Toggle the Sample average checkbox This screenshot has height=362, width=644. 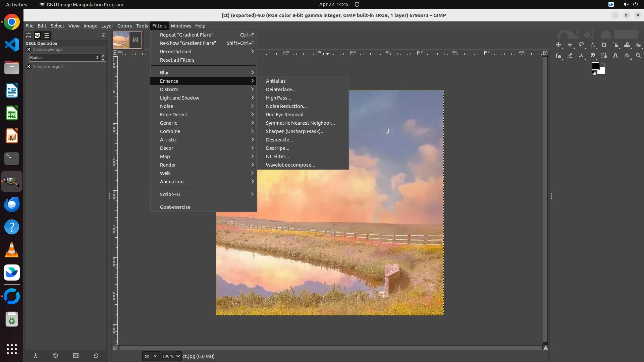point(29,50)
